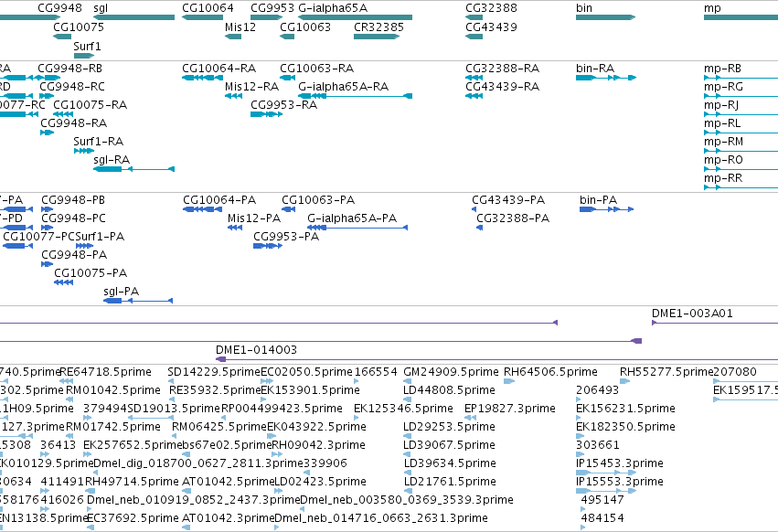Click the mp-RJ transcript label
The height and width of the screenshot is (532, 778).
(721, 105)
